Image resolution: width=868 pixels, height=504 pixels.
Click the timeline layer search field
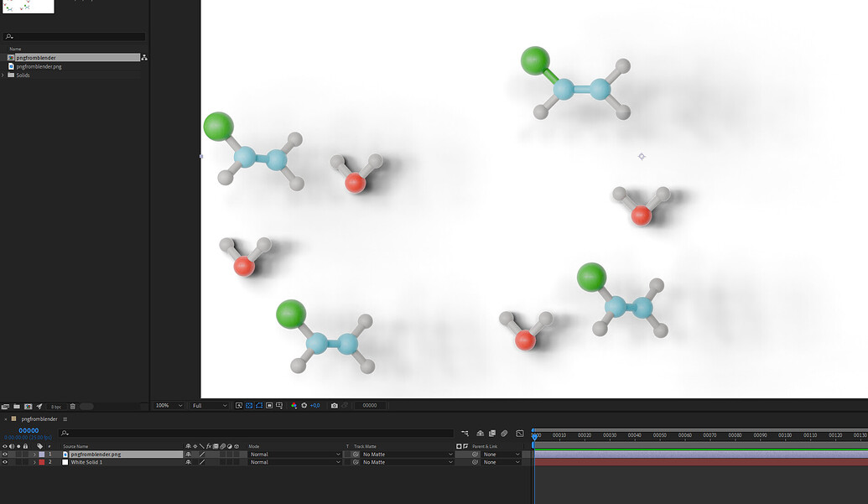point(257,434)
